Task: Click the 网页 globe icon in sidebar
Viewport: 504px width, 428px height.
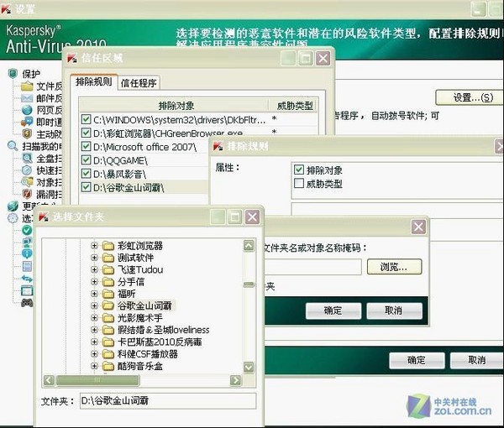Action: [x=27, y=110]
